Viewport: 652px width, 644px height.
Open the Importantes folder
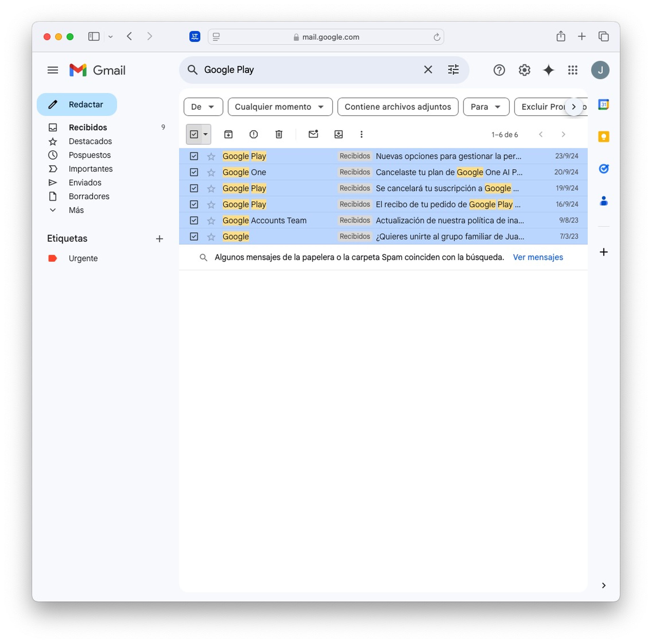click(90, 169)
